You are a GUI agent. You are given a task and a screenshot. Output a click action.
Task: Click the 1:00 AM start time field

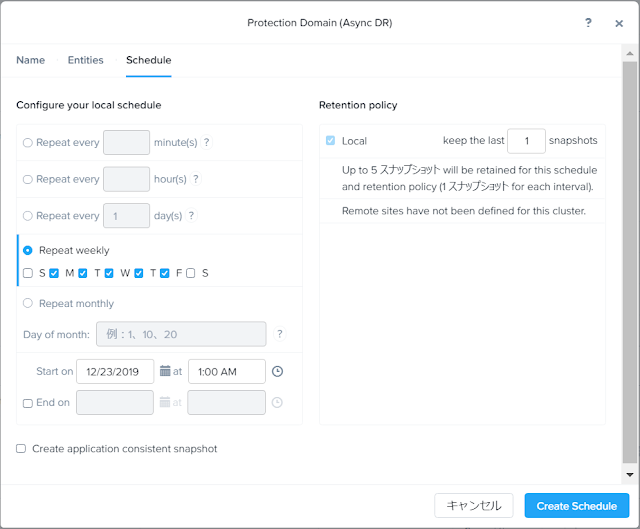point(227,371)
